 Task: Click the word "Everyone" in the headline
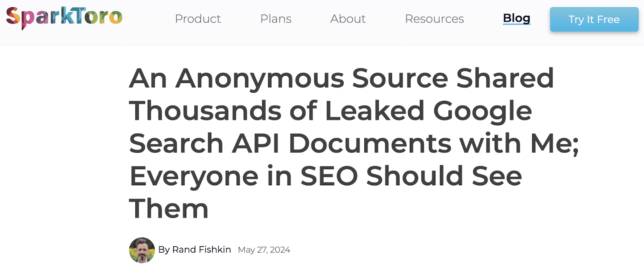coord(194,177)
